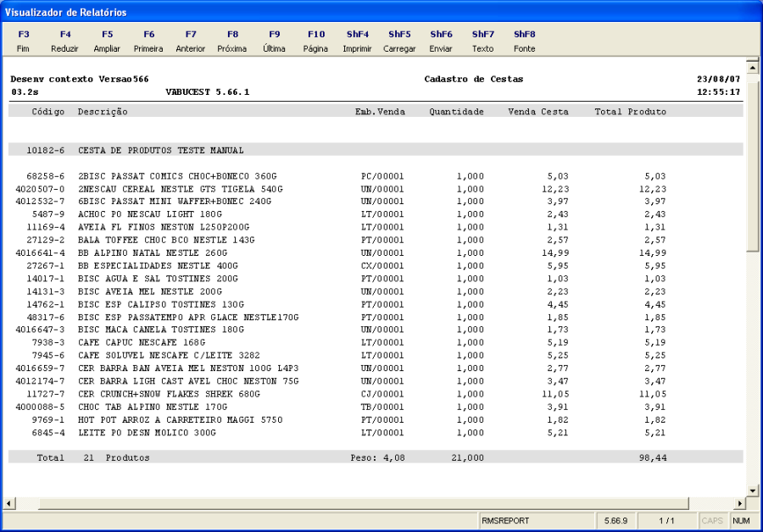The height and width of the screenshot is (532, 763).
Task: Click row BISC AGUA E SAL TOSTINES 200G
Action: pos(341,279)
